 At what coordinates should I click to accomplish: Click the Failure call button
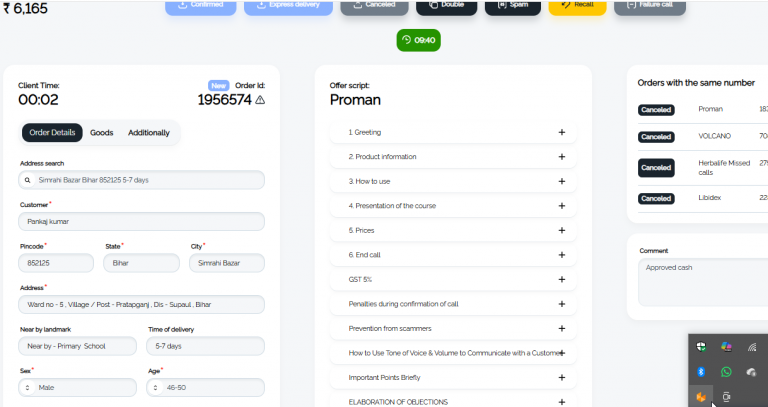click(650, 6)
